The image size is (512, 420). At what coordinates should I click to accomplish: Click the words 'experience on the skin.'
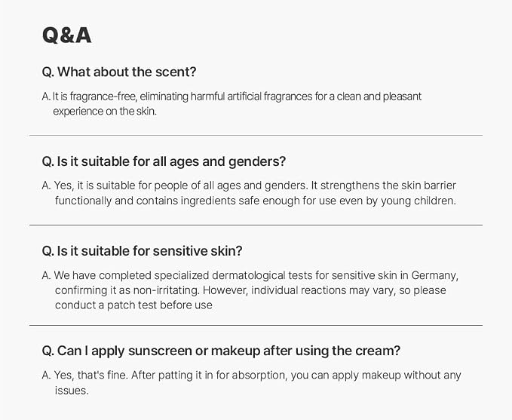[x=105, y=112]
